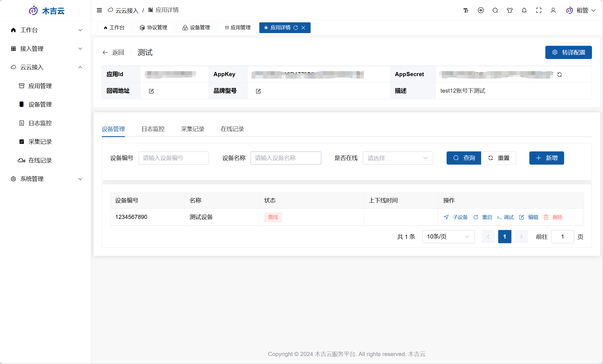Screen dimensions: 603x364
Task: Open 设备管理 in the sidebar
Action: click(40, 105)
